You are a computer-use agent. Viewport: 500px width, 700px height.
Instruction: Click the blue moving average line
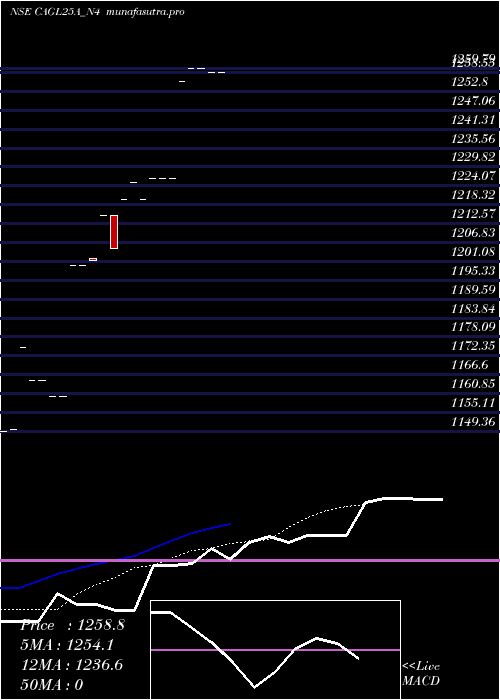115,558
